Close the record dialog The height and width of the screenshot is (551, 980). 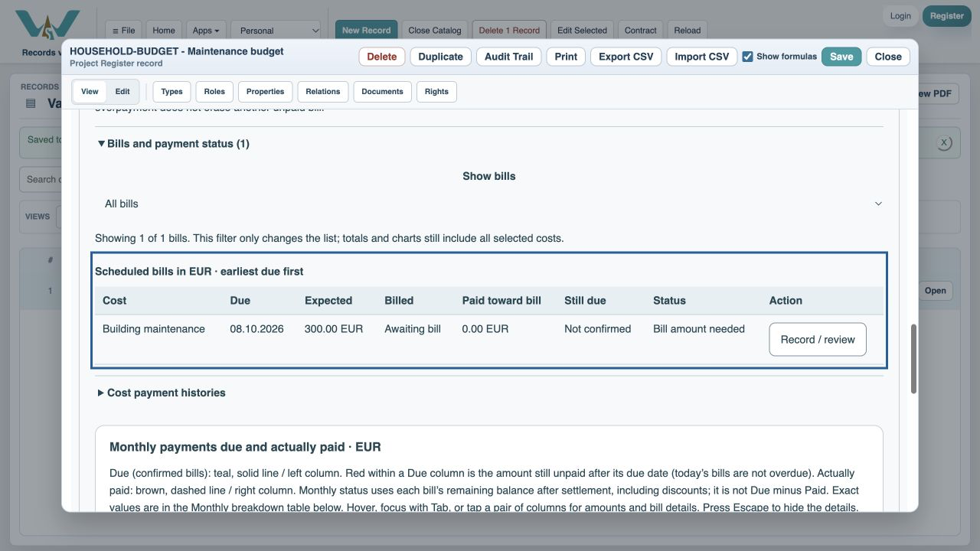tap(888, 57)
